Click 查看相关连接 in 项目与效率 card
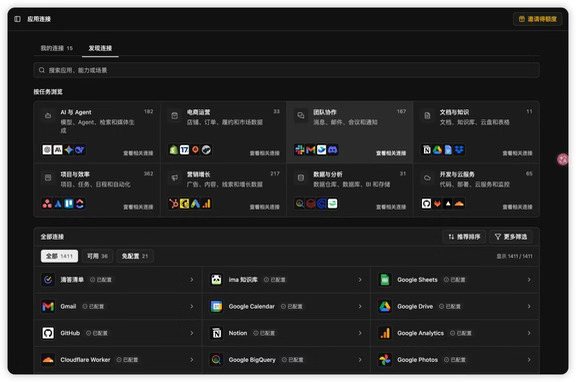576x382 pixels. 138,207
